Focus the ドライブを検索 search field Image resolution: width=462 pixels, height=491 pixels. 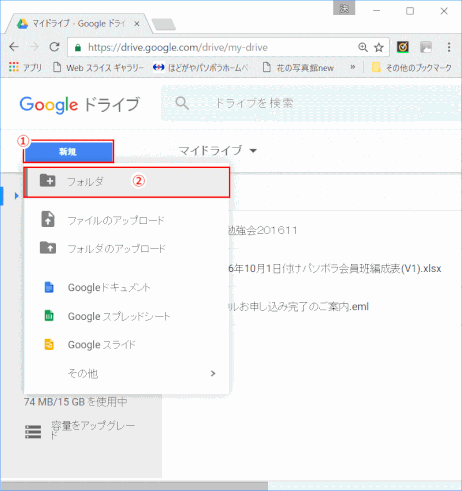tap(312, 103)
